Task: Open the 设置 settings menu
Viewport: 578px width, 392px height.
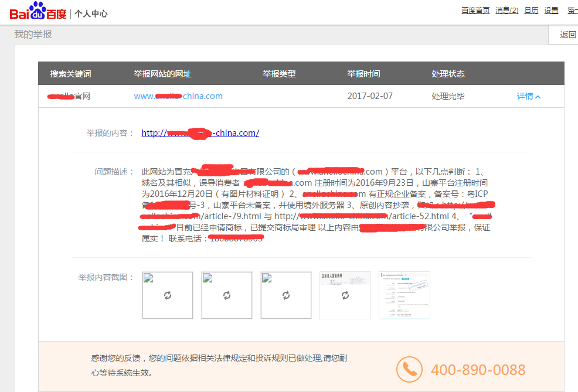Action: coord(551,10)
